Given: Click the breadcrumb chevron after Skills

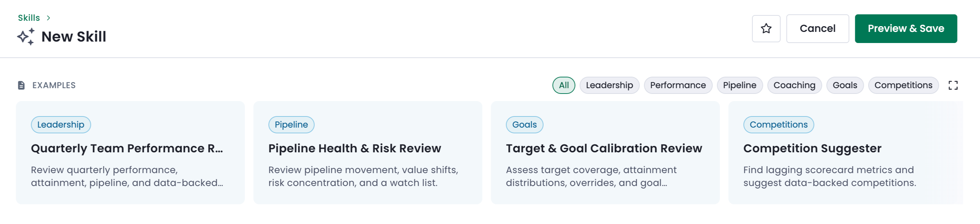Looking at the screenshot, I should coord(48,18).
